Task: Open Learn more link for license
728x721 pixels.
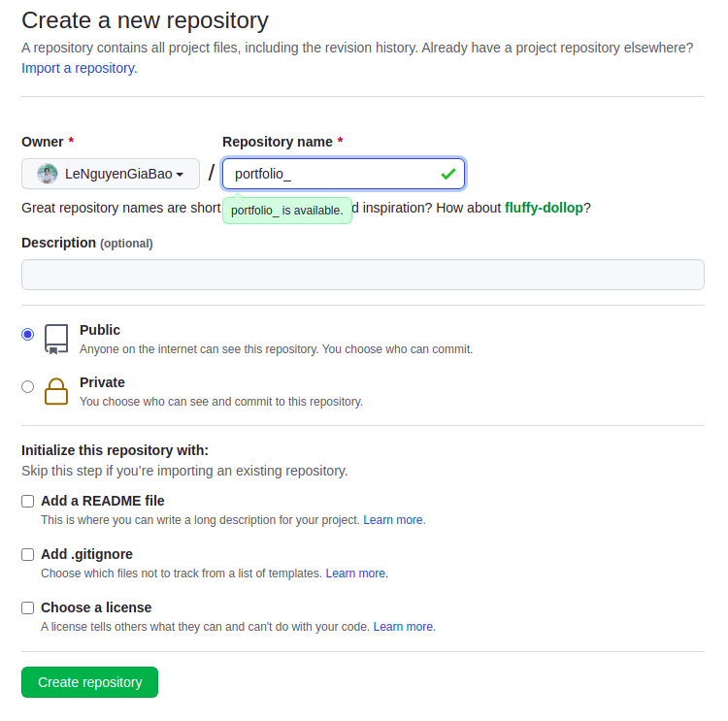Action: tap(404, 627)
